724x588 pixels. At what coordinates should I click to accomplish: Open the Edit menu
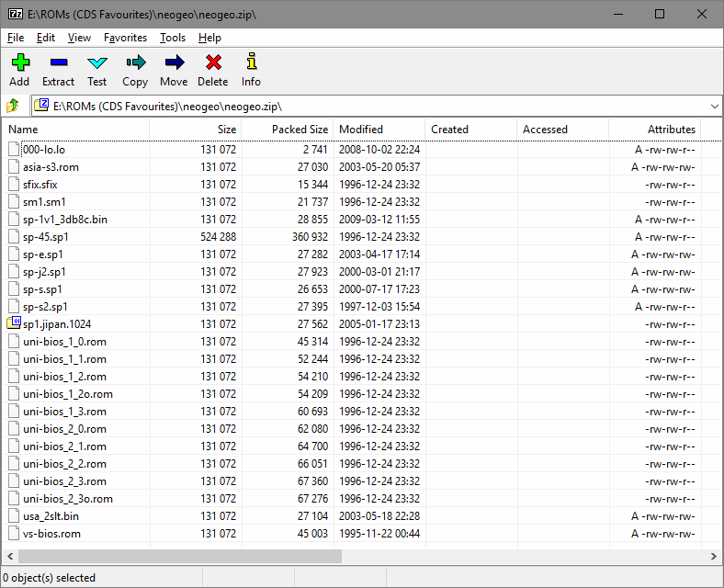tap(46, 38)
